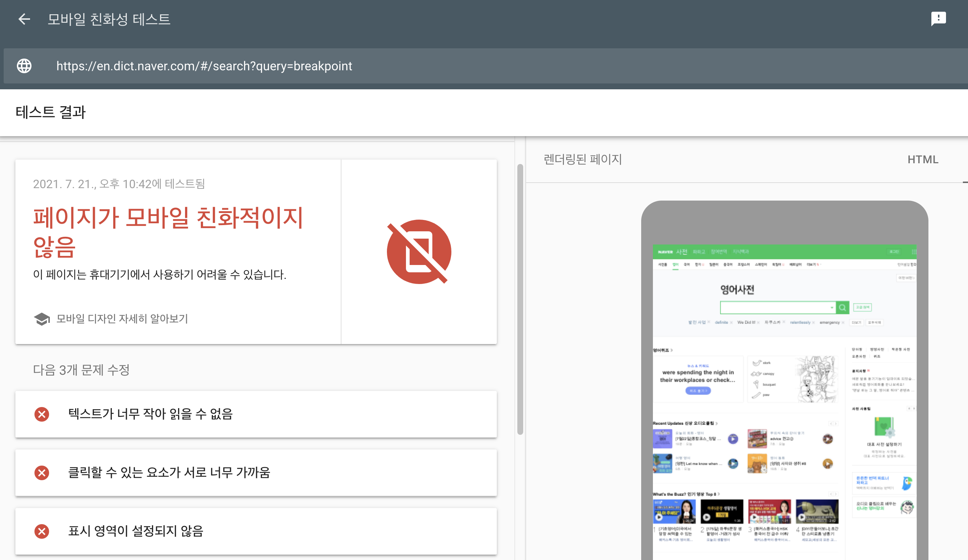Screen dimensions: 968x560
Task: Open 모바일 디자인 자세히 알아보기 link
Action: coord(122,318)
